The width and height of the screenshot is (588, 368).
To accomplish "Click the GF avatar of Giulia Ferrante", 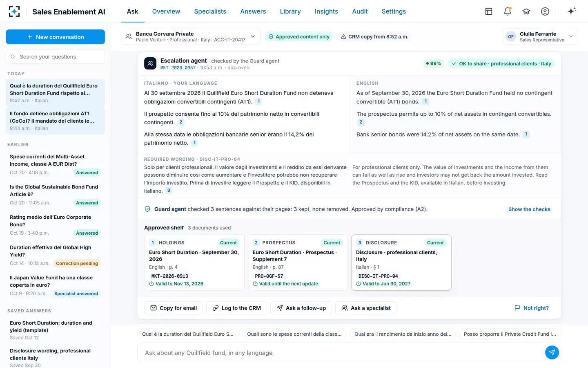I will 511,37.
